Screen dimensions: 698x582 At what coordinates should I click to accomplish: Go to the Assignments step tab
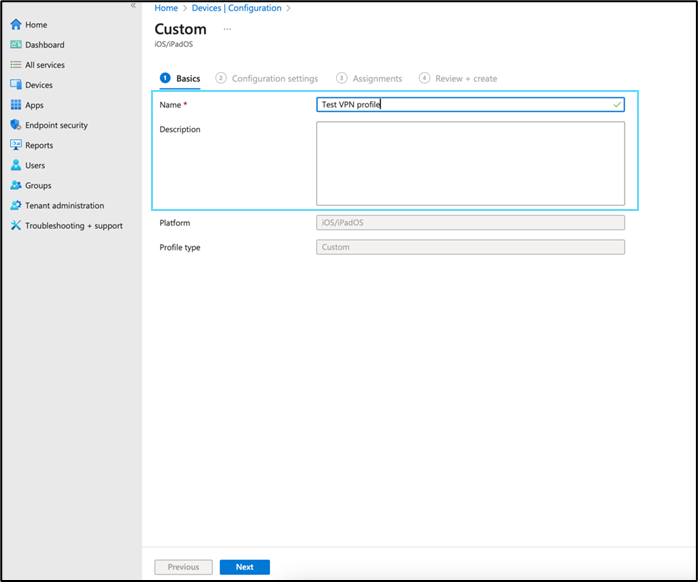point(376,78)
